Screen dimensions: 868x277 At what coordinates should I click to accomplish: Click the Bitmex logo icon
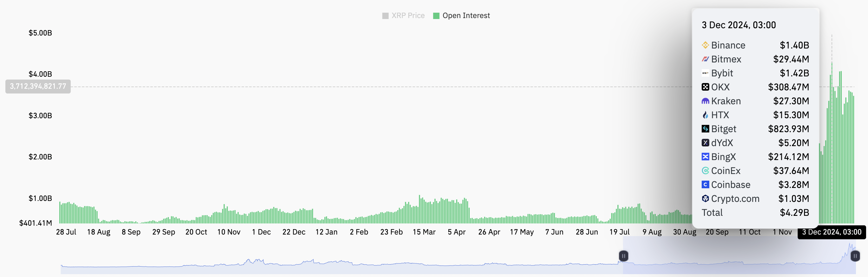(705, 59)
